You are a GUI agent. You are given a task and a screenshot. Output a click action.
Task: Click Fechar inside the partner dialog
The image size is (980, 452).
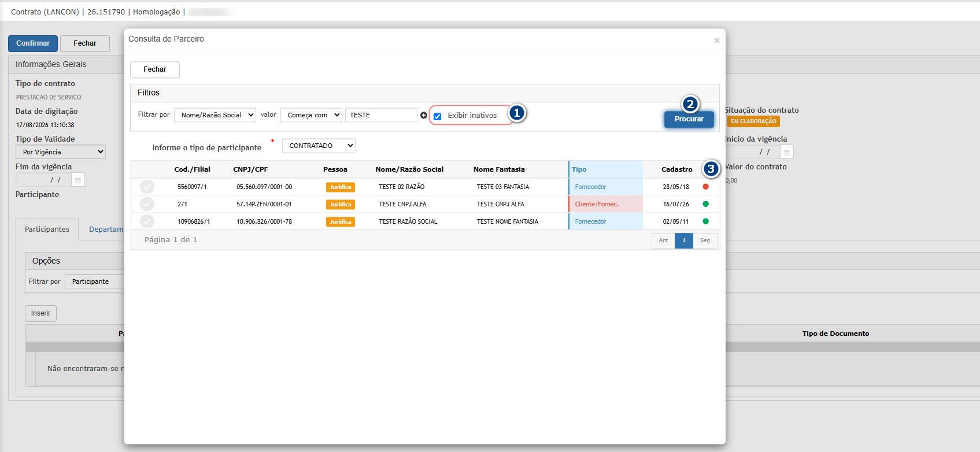pyautogui.click(x=155, y=69)
